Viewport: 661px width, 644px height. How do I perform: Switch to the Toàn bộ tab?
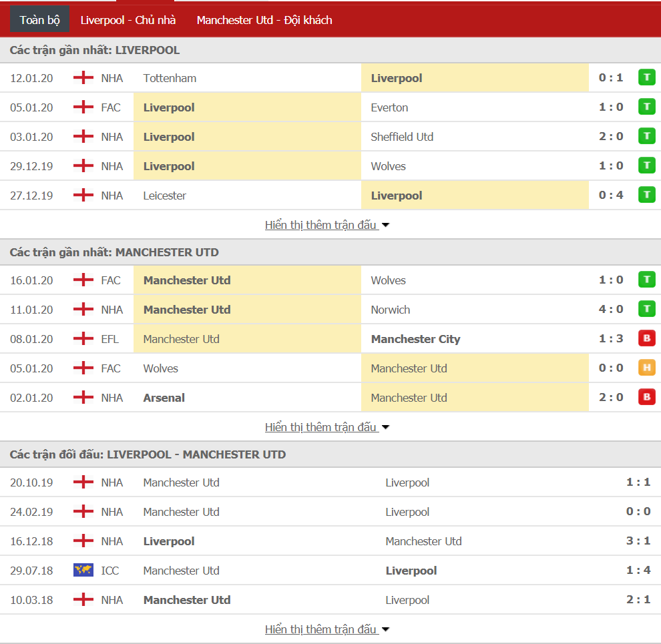pos(39,19)
